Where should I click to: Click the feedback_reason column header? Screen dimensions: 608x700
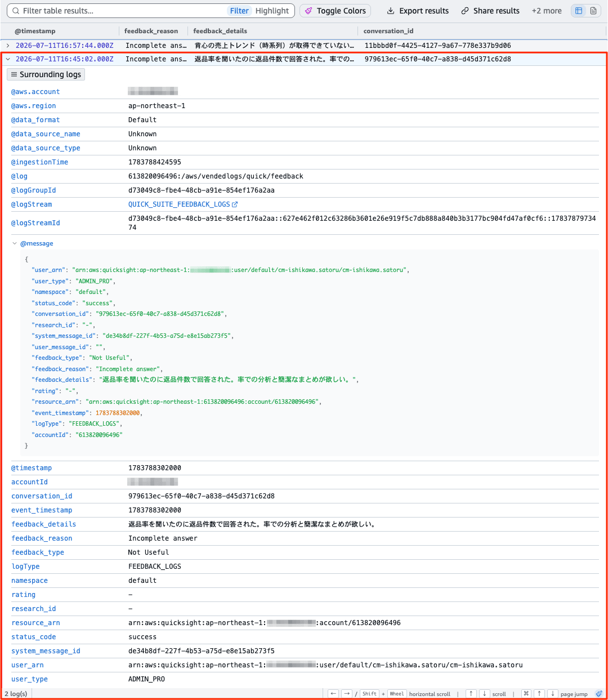pyautogui.click(x=151, y=31)
